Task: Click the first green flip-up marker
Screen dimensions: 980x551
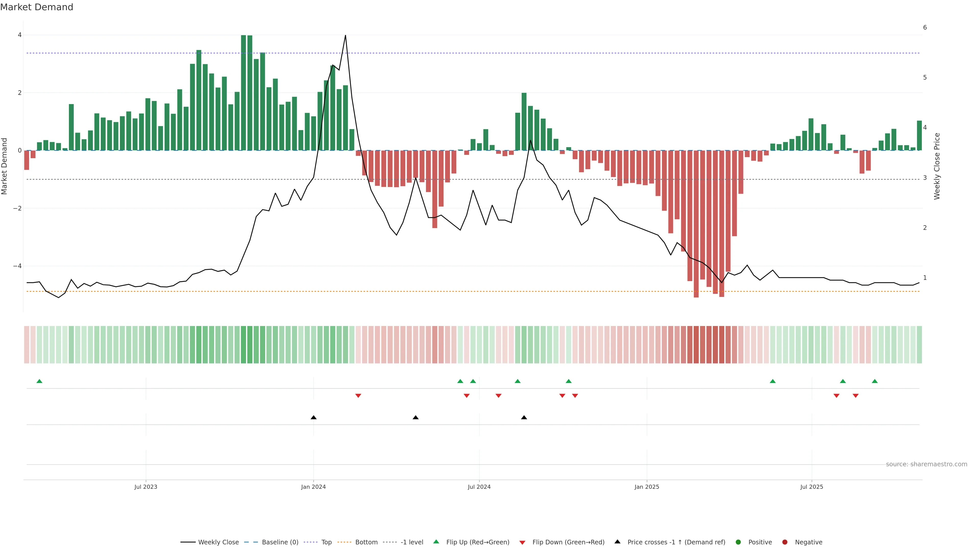Action: [x=39, y=381]
